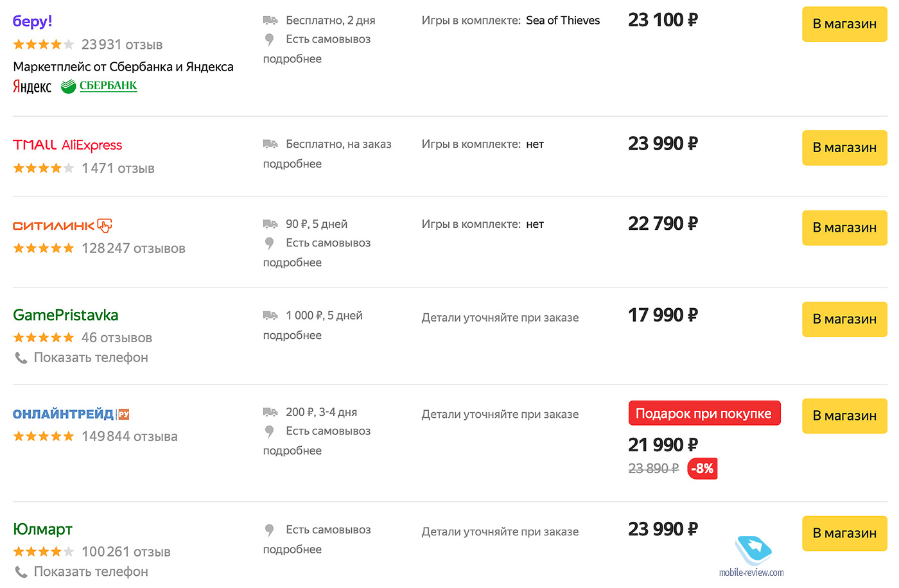The height and width of the screenshot is (588, 899).
Task: Open GamePristavka store for 17 990 ₽
Action: [x=844, y=319]
